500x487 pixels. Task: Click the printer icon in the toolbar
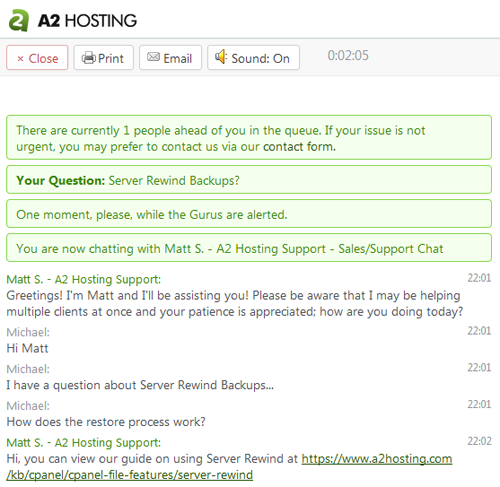point(89,58)
